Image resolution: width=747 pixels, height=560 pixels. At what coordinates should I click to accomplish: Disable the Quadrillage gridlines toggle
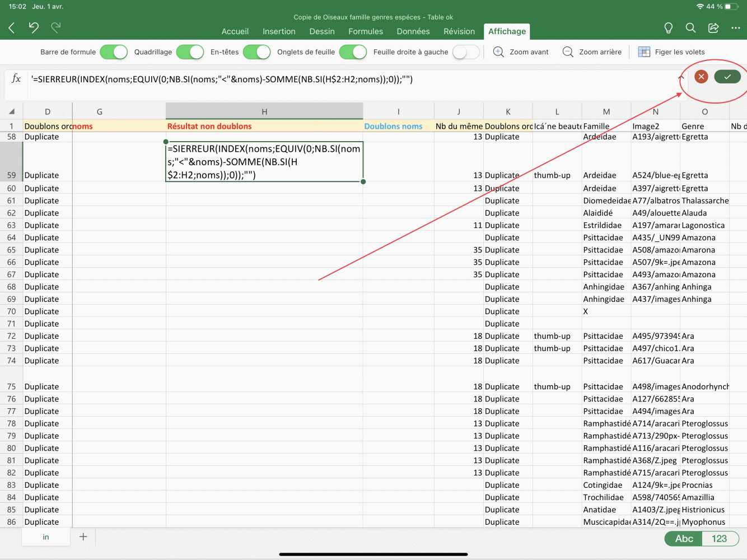[190, 52]
